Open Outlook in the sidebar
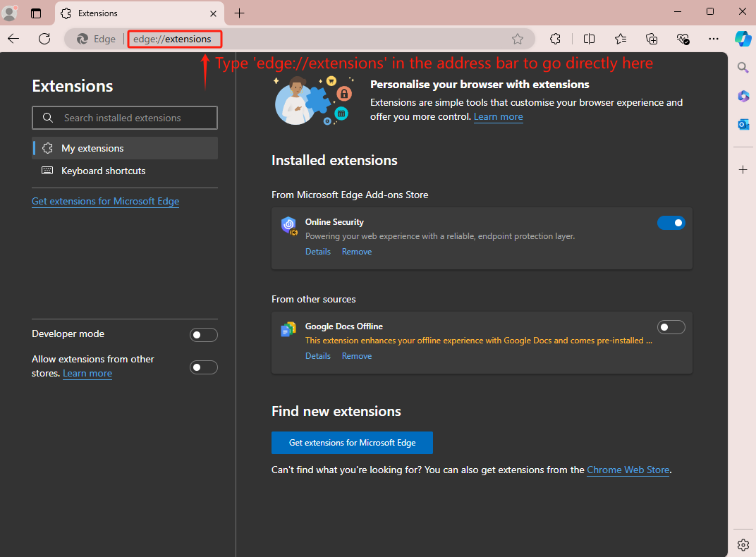Screen dimensions: 756x557 743,124
